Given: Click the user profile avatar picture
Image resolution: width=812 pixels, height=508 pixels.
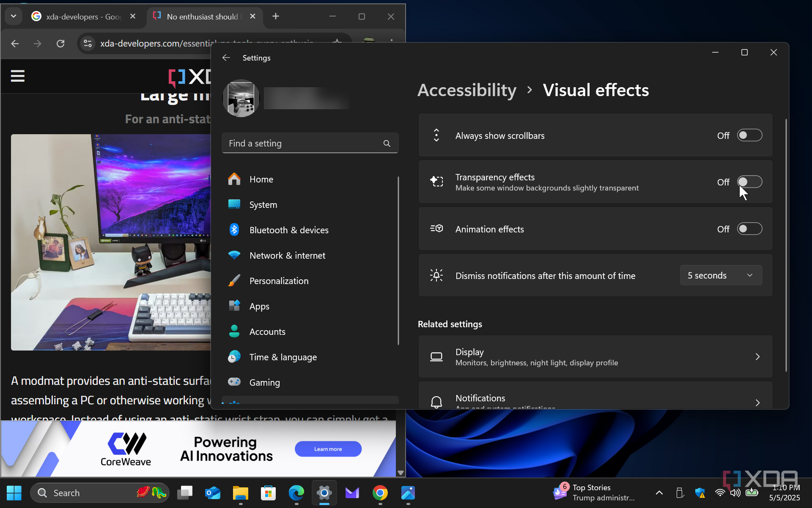Looking at the screenshot, I should (x=241, y=98).
